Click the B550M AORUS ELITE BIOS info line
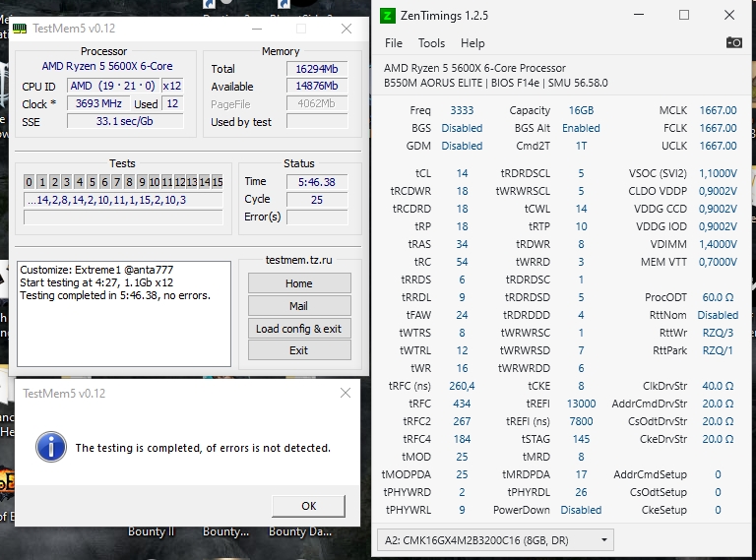This screenshot has height=560, width=756. pyautogui.click(x=496, y=83)
